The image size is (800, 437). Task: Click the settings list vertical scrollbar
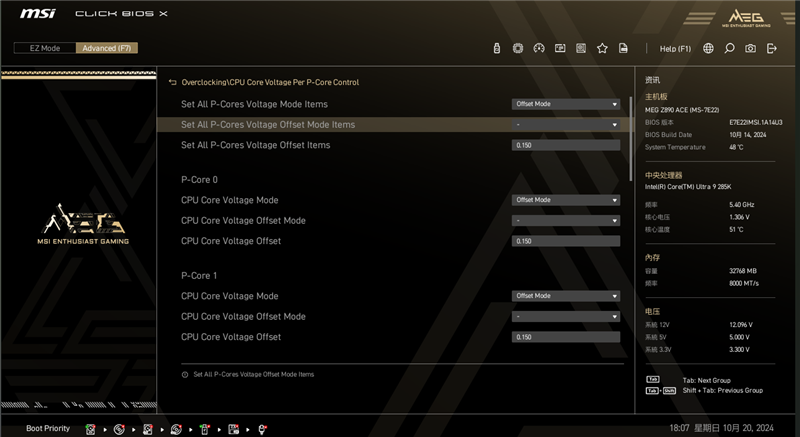pos(631,138)
